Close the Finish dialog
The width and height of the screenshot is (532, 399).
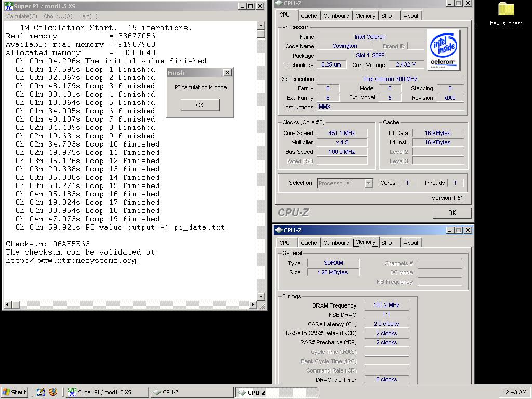228,73
